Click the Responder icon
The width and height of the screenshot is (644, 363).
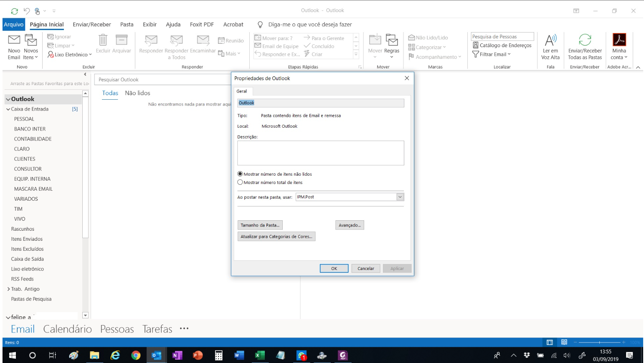click(151, 40)
